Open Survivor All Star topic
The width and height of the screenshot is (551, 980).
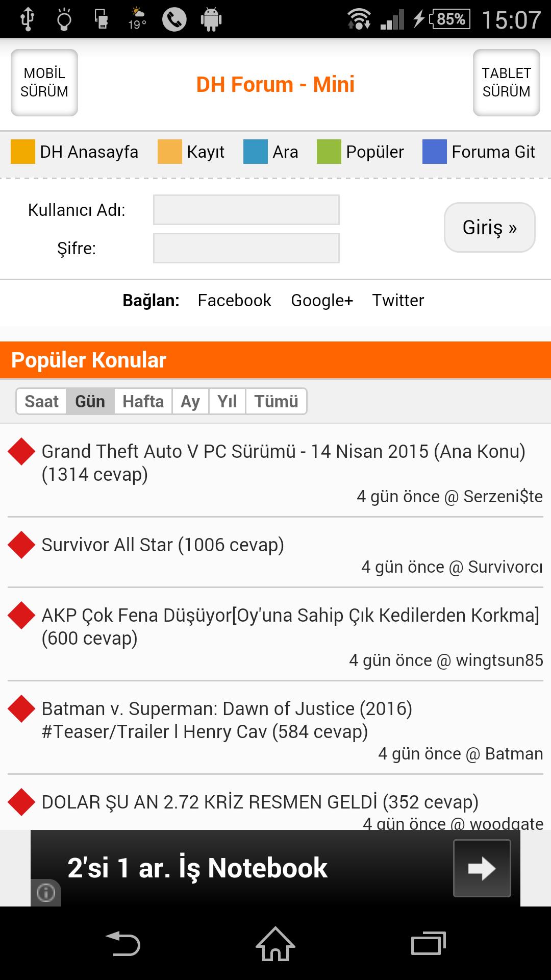(163, 545)
